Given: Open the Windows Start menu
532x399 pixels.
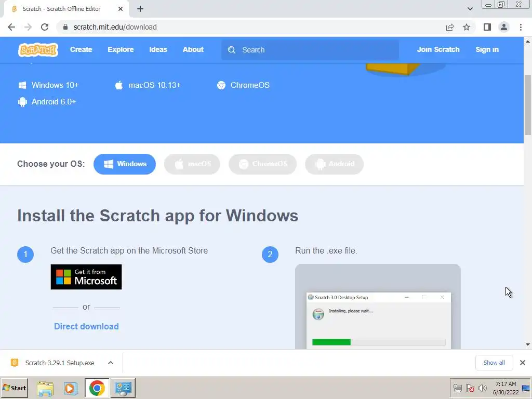Looking at the screenshot, I should click(14, 388).
